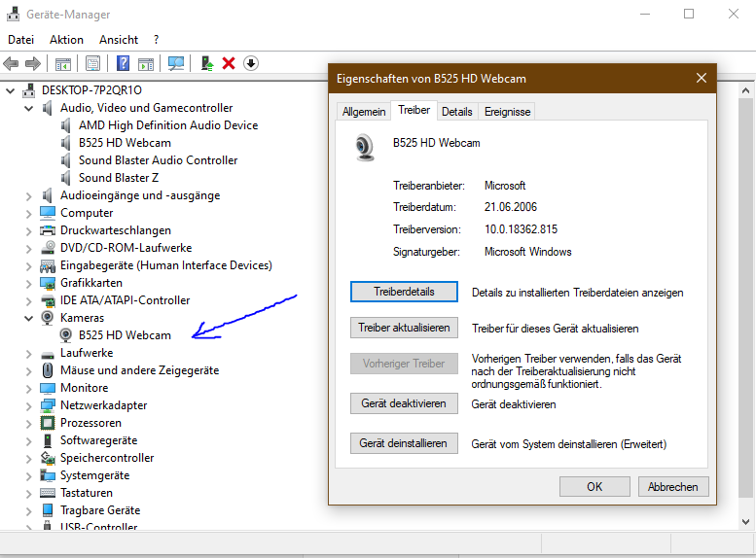Screen dimensions: 756x558
Task: Click the Speichercontroller icon
Action: pos(48,458)
